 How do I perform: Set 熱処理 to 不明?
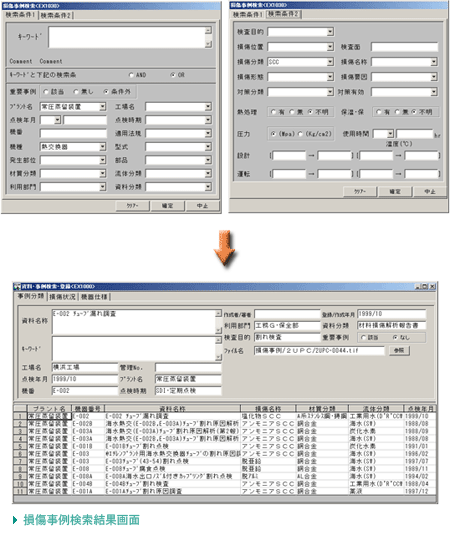point(310,112)
